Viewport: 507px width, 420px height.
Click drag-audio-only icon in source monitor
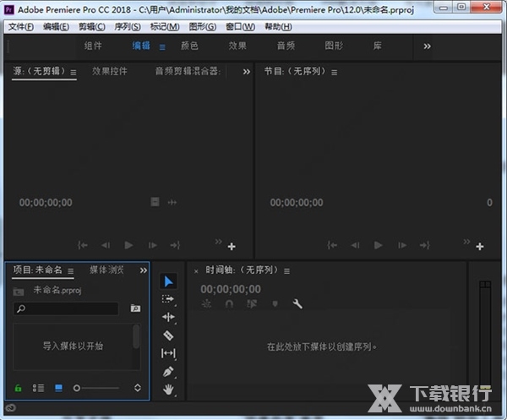pos(172,203)
